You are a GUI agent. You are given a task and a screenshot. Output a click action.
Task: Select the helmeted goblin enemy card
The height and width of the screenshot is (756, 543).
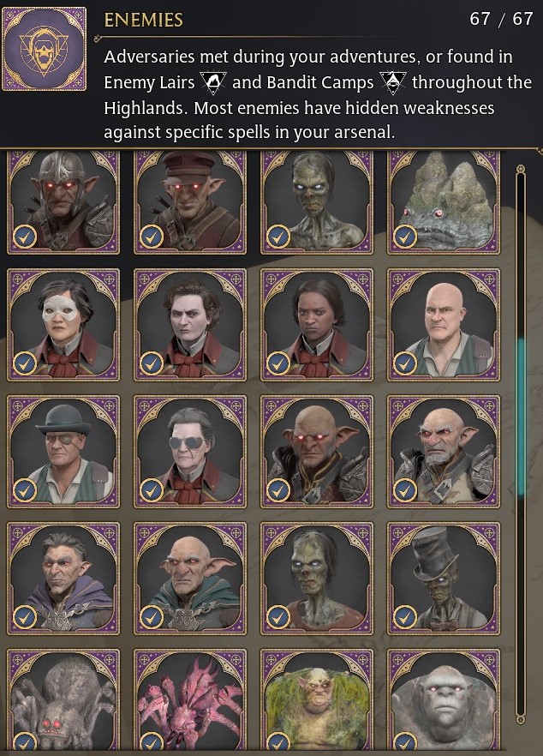point(63,201)
